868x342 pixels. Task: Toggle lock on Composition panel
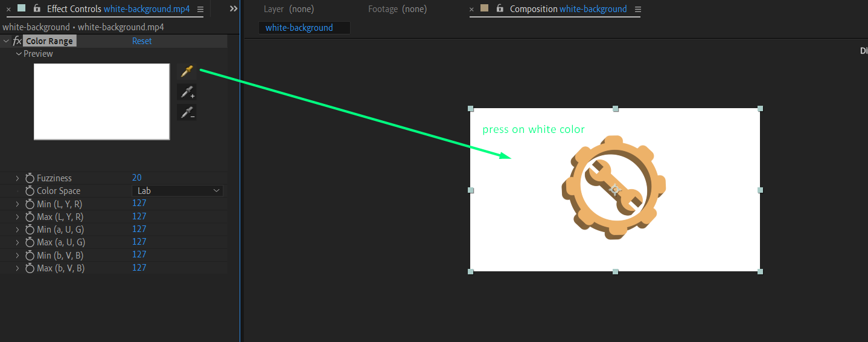point(500,8)
